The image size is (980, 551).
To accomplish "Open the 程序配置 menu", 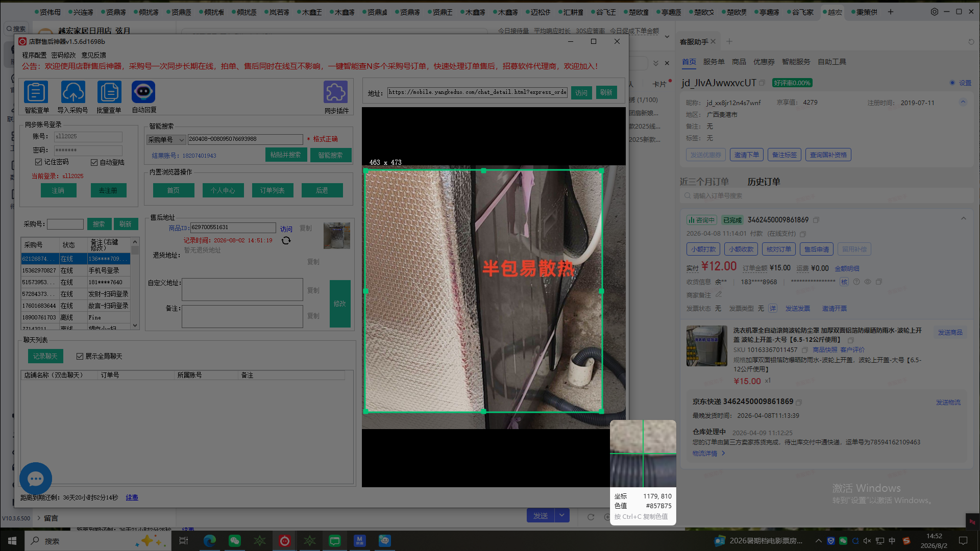I will pyautogui.click(x=34, y=55).
